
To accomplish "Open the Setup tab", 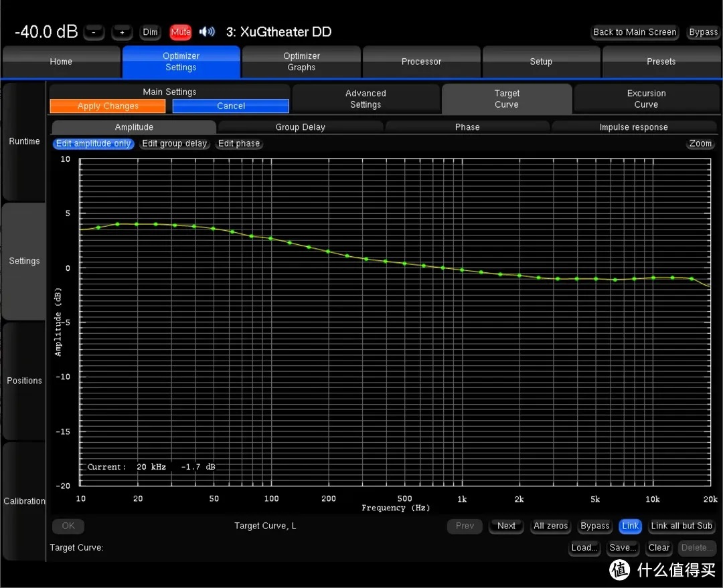I will tap(541, 62).
